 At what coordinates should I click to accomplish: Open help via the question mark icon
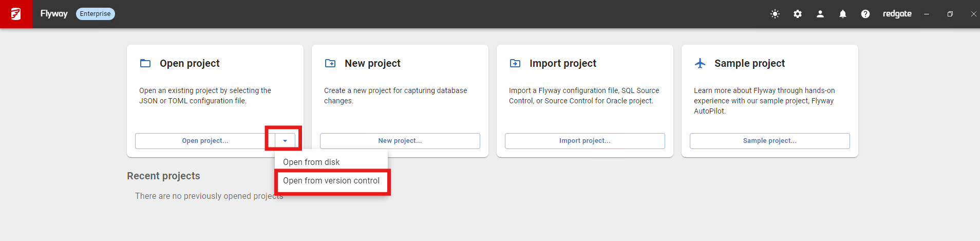point(865,14)
